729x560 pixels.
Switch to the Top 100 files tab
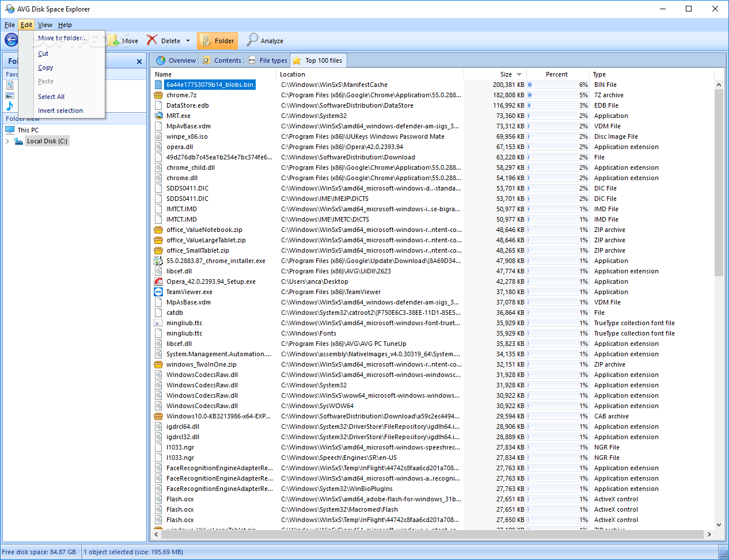pyautogui.click(x=317, y=60)
